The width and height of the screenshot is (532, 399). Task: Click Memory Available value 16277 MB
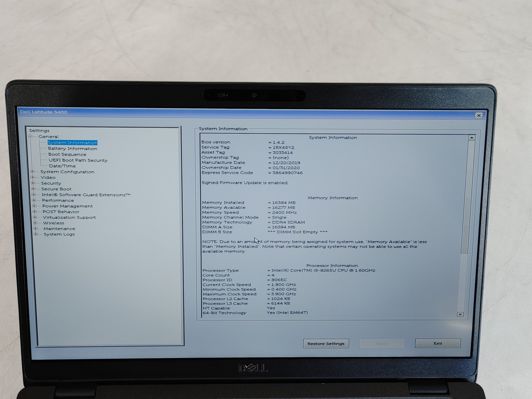pos(283,207)
